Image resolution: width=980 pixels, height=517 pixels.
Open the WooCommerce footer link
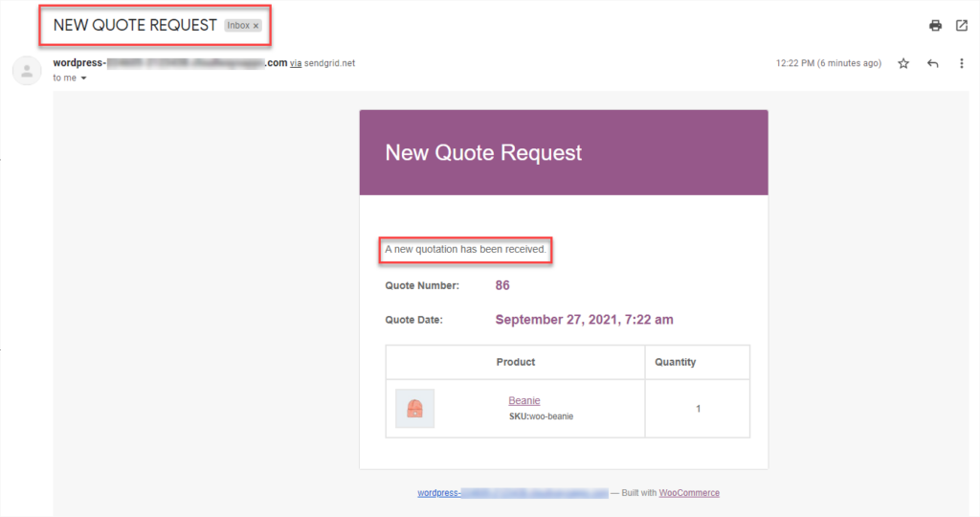click(689, 493)
